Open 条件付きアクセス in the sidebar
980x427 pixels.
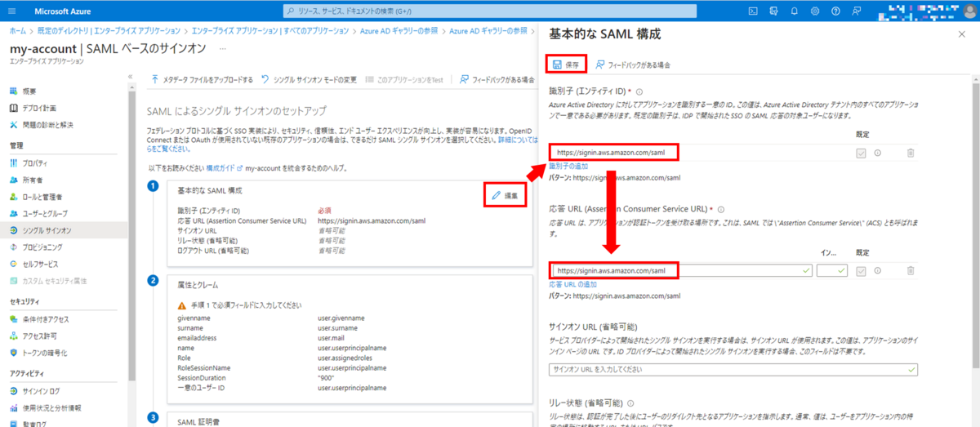(x=46, y=318)
